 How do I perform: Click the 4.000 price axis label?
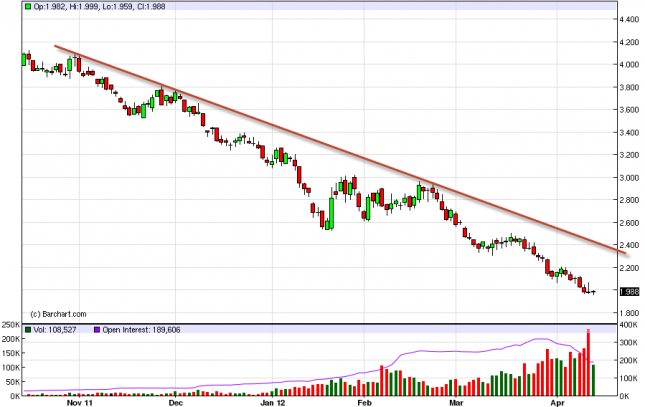(x=629, y=65)
